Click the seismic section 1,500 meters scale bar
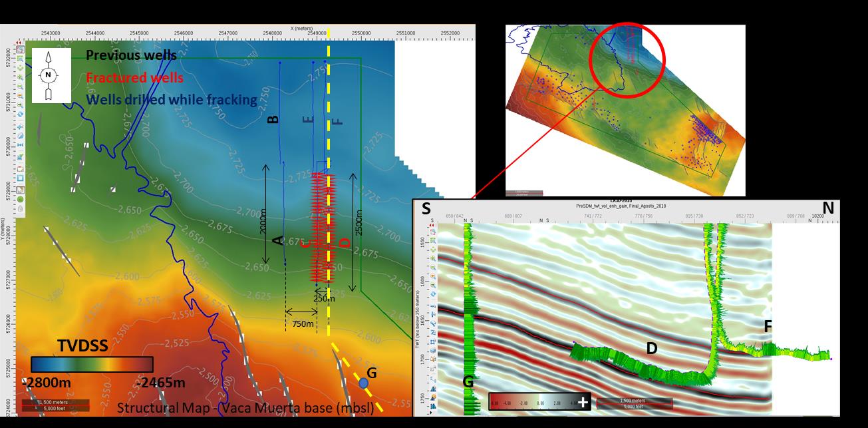The image size is (868, 428). coord(635,403)
